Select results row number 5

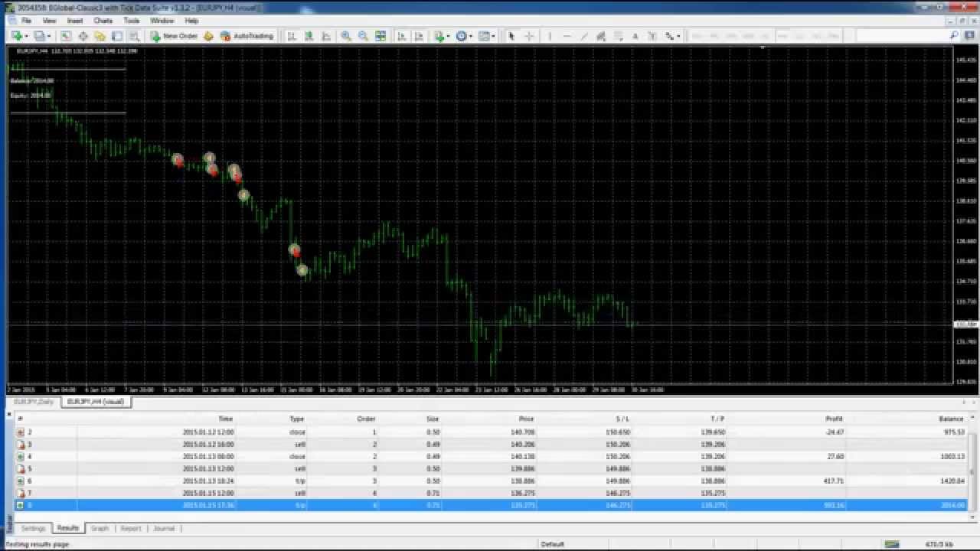(x=491, y=468)
